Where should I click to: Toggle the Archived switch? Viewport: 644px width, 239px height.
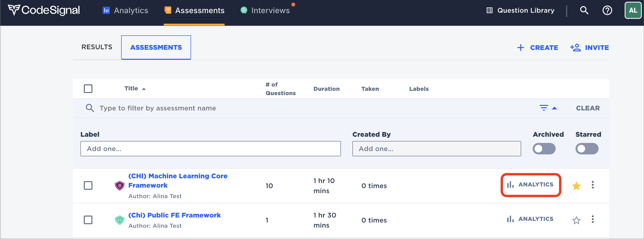point(544,149)
